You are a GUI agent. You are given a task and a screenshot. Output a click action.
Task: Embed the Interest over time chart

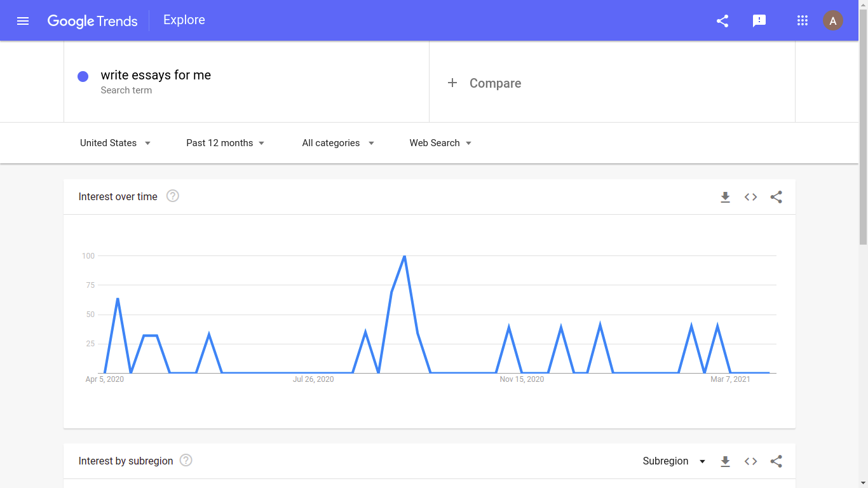pos(750,197)
